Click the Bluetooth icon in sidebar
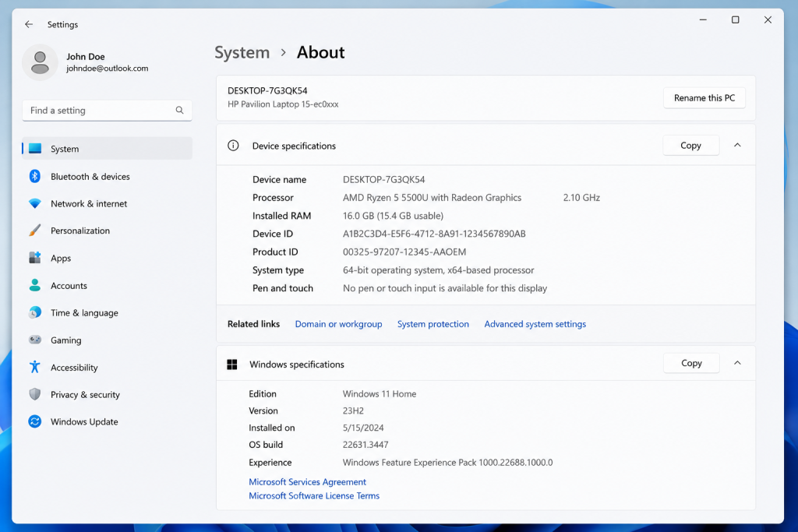 [x=34, y=176]
